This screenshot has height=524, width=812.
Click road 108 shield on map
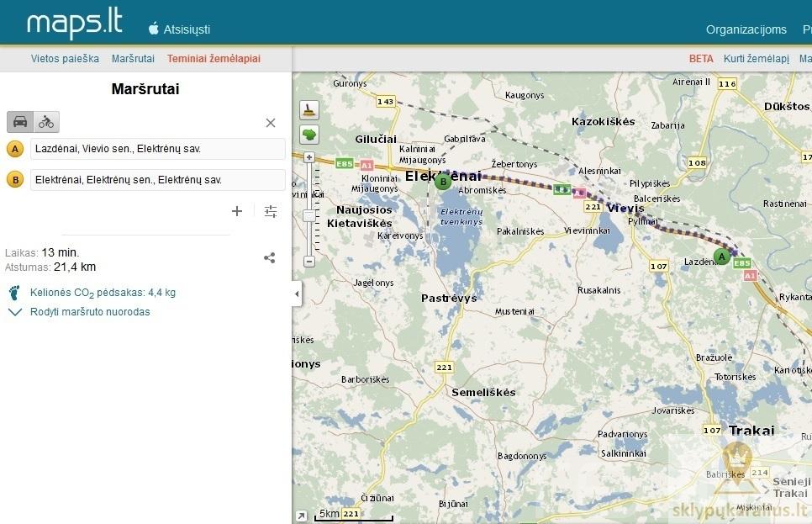pos(697,162)
